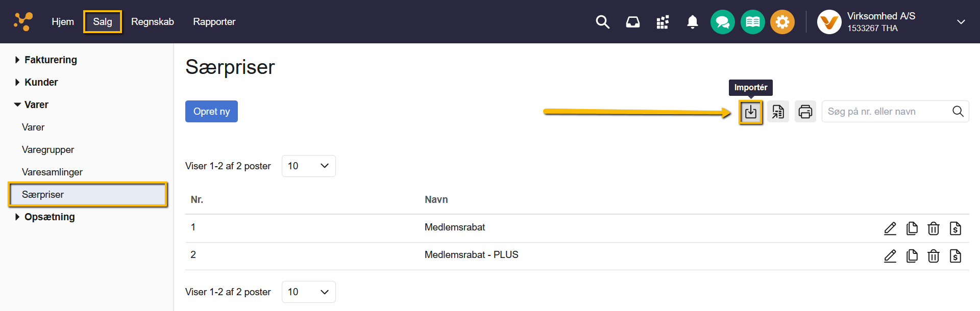Screen dimensions: 980x311
Task: Copy the Medlemsrabat special price
Action: coord(912,228)
